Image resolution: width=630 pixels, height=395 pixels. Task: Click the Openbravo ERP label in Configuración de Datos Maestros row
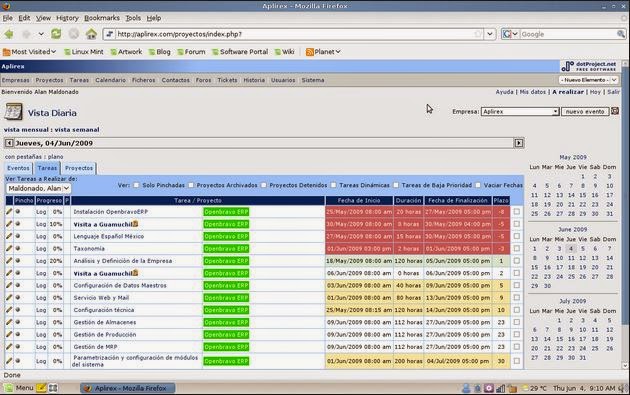(x=226, y=285)
